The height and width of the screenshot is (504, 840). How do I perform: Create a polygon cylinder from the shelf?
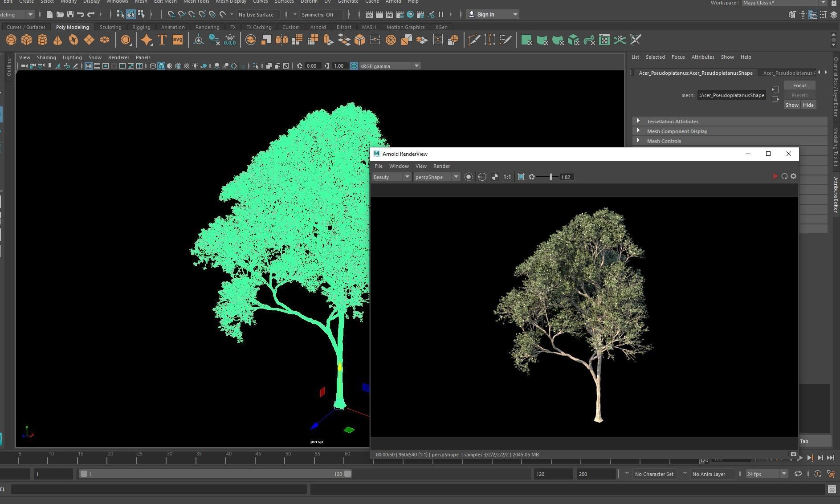42,40
